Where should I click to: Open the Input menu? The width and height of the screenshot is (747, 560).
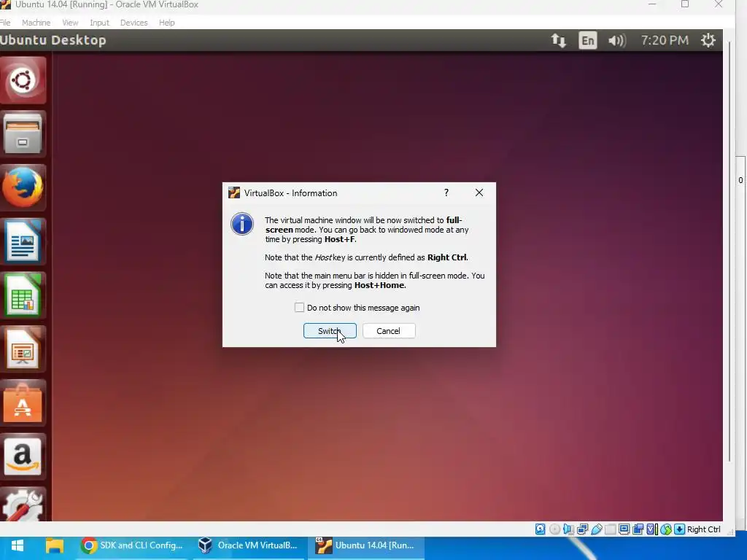pyautogui.click(x=99, y=23)
